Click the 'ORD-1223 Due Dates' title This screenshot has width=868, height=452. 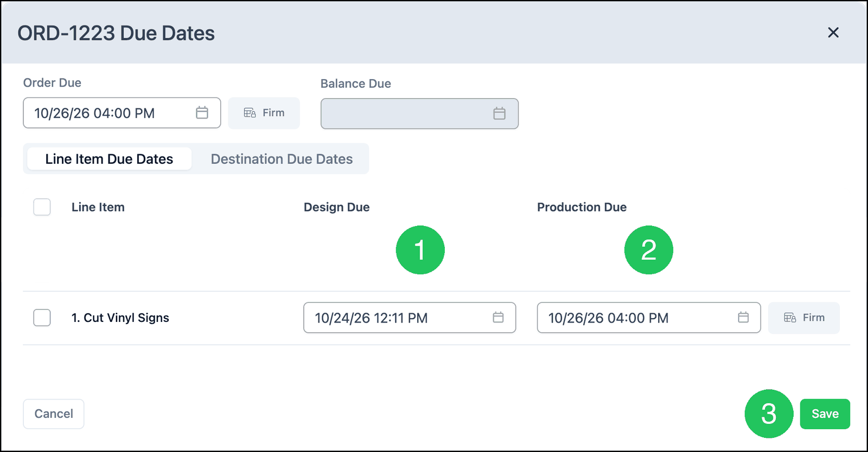116,33
